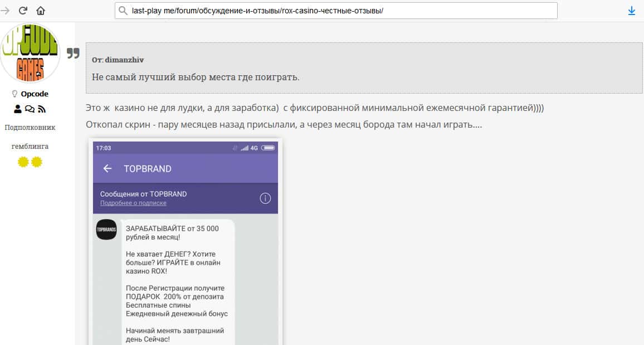Click the forward navigation arrow
The width and height of the screenshot is (644, 345).
6,11
